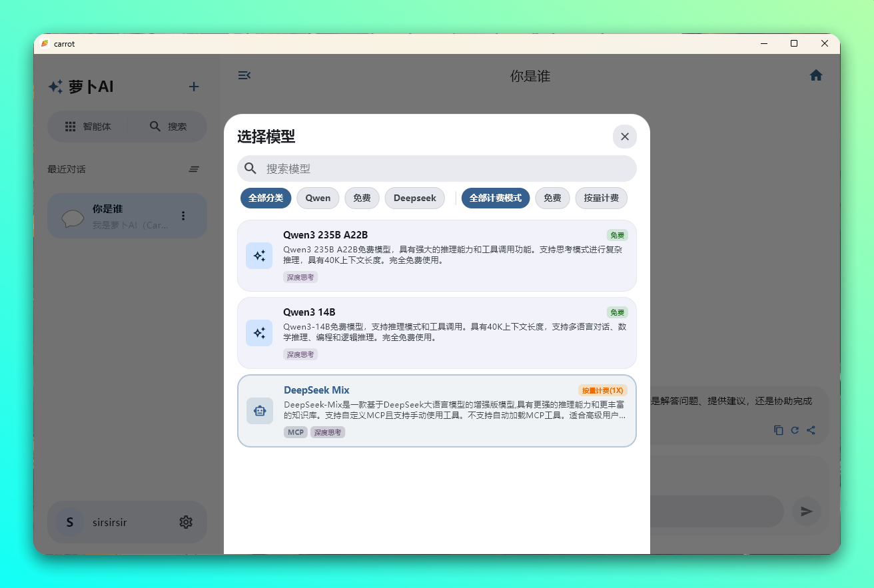Click the 最近对话 label
This screenshot has height=588, width=874.
(67, 169)
